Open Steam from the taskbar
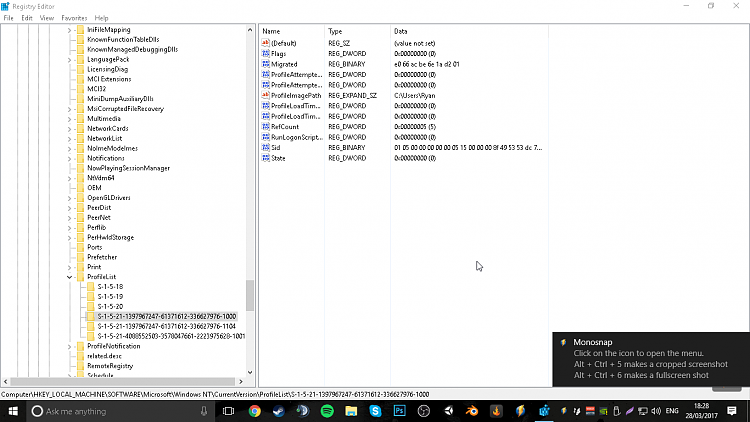Image resolution: width=750 pixels, height=422 pixels. 278,411
